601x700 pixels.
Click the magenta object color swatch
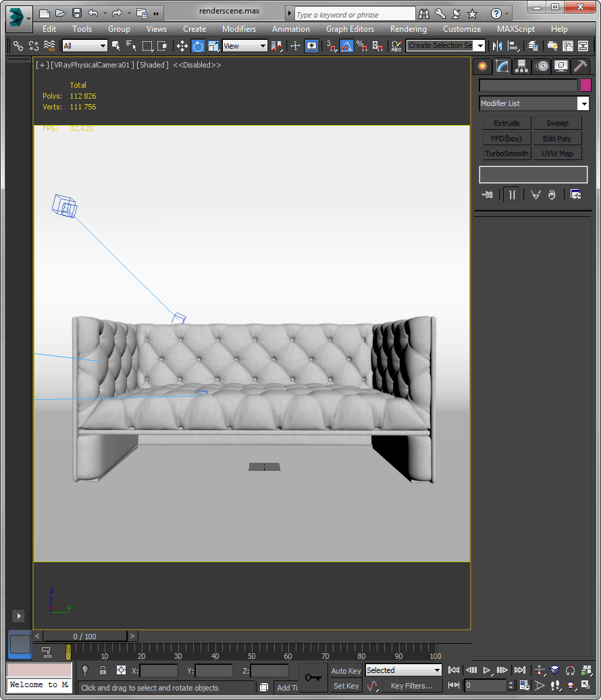(x=585, y=85)
